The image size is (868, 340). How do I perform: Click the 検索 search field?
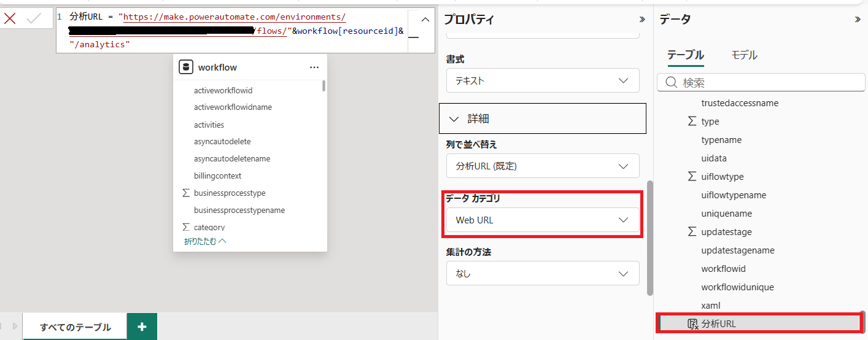pyautogui.click(x=761, y=82)
